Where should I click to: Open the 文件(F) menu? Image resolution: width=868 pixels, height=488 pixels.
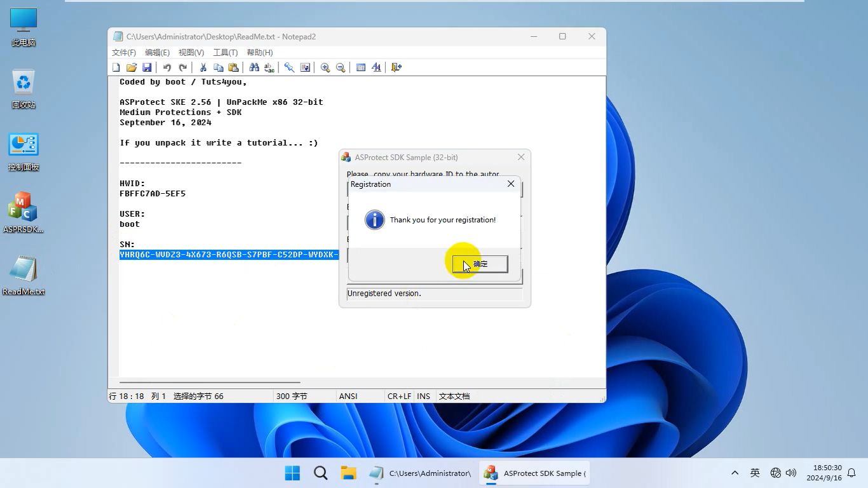click(124, 53)
